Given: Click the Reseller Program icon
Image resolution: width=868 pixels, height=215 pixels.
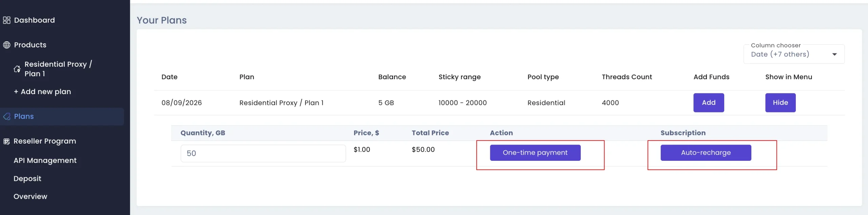Looking at the screenshot, I should [x=6, y=142].
